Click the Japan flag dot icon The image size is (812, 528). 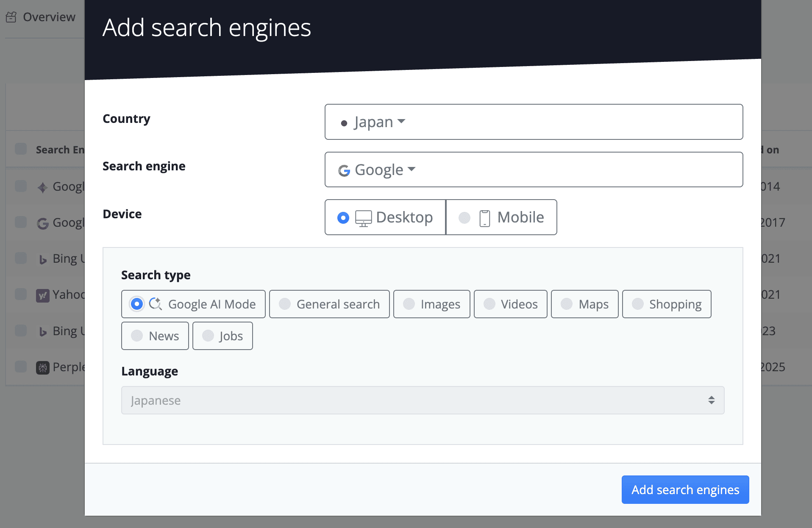(x=344, y=123)
